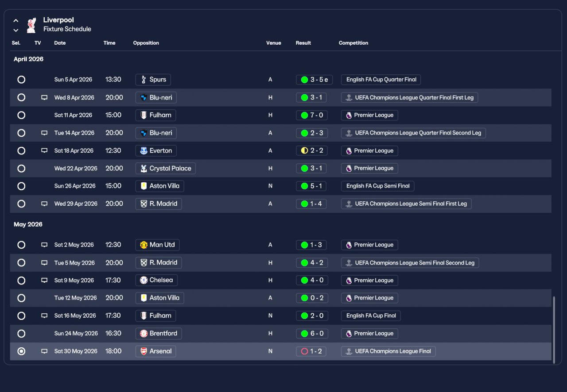Open R. Madrid from the Wed 29 Apr fixture
Image resolution: width=567 pixels, height=392 pixels.
click(x=159, y=204)
